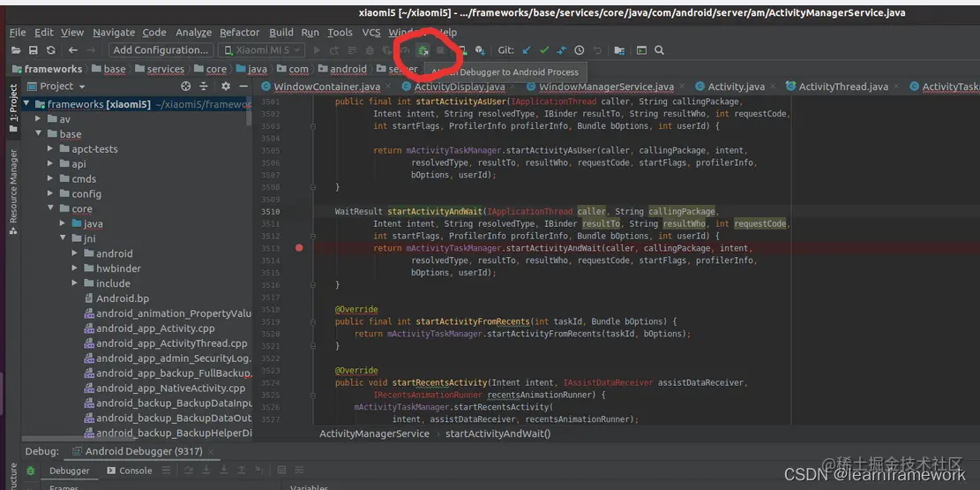The image size is (980, 490).
Task: Click the Open folder toolbar icon
Action: click(x=16, y=50)
